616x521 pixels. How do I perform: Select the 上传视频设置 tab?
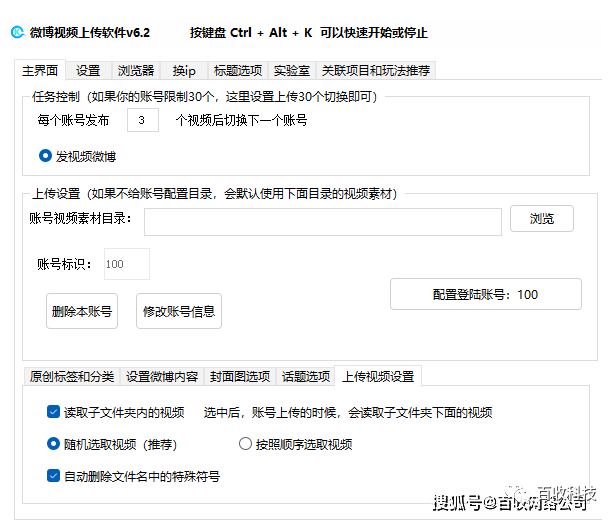(378, 376)
